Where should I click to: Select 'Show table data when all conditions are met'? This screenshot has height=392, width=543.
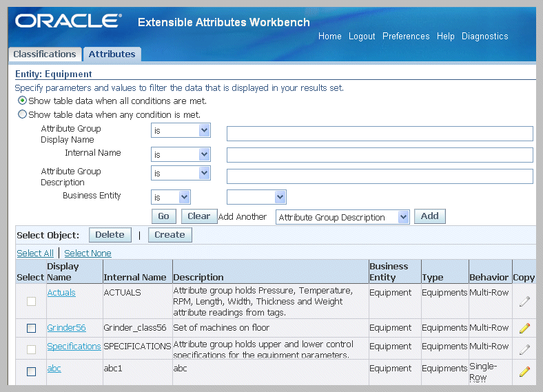tap(22, 101)
